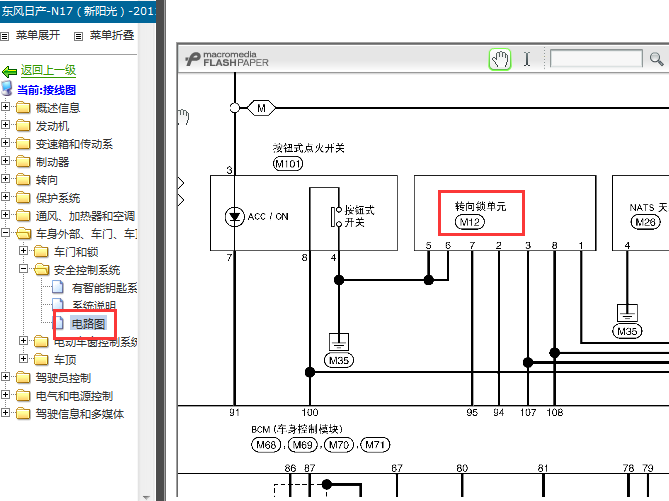The width and height of the screenshot is (669, 501).
Task: Click the 返回上一级 link
Action: coord(48,70)
